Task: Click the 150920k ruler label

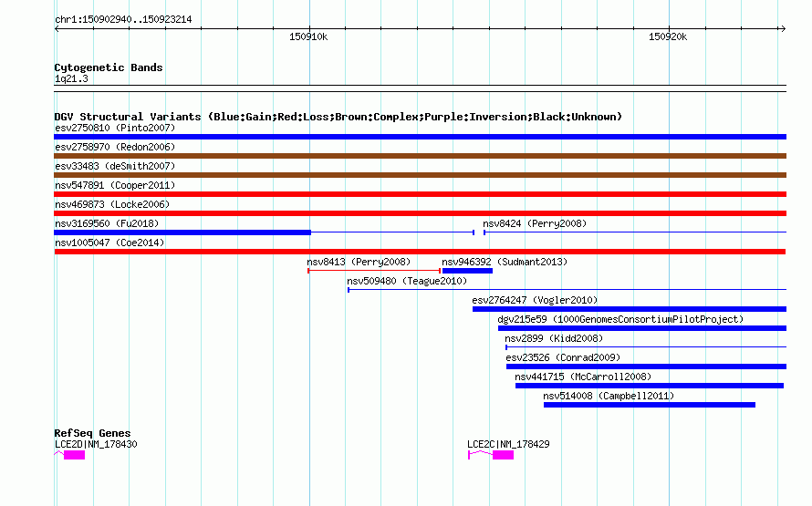Action: pos(668,36)
